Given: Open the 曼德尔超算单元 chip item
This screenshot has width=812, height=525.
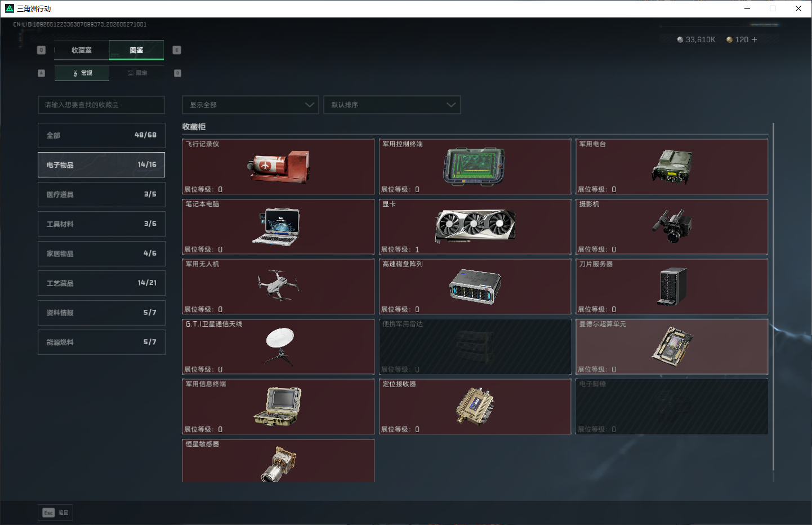Looking at the screenshot, I should (x=672, y=347).
